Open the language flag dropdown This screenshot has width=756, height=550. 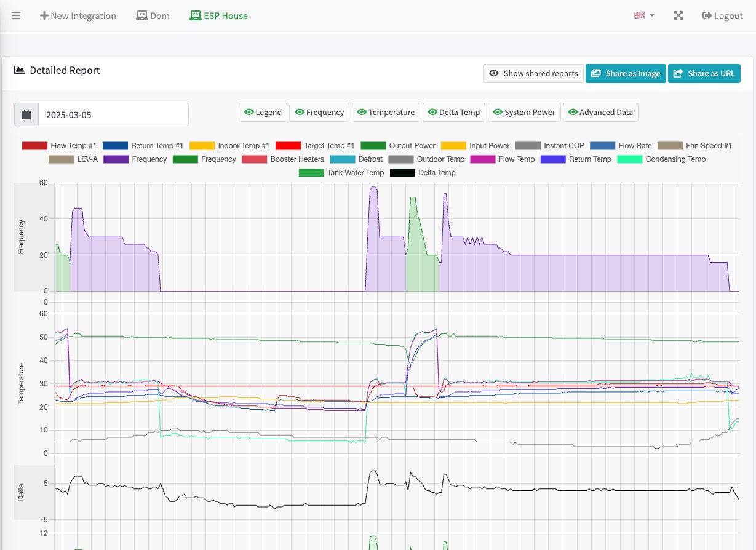tap(643, 15)
